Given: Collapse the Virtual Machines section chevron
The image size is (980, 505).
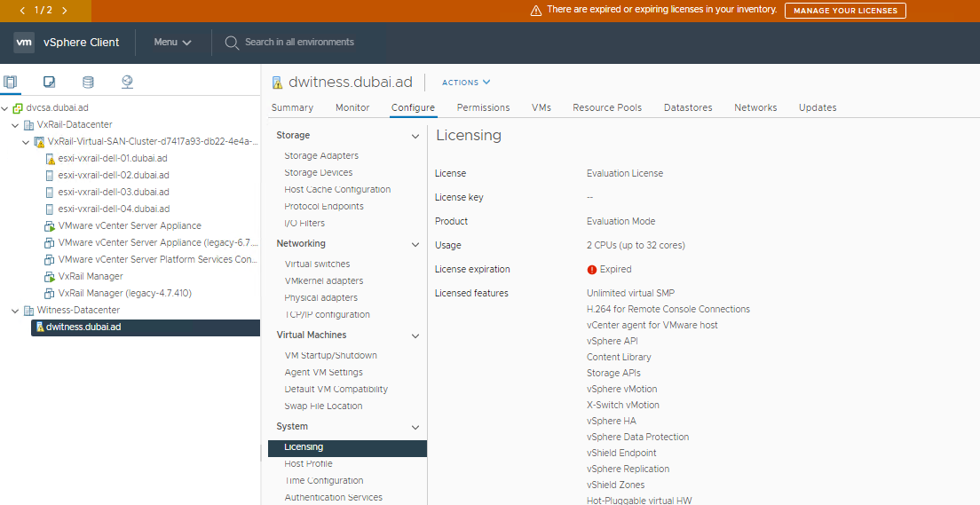Looking at the screenshot, I should click(415, 335).
